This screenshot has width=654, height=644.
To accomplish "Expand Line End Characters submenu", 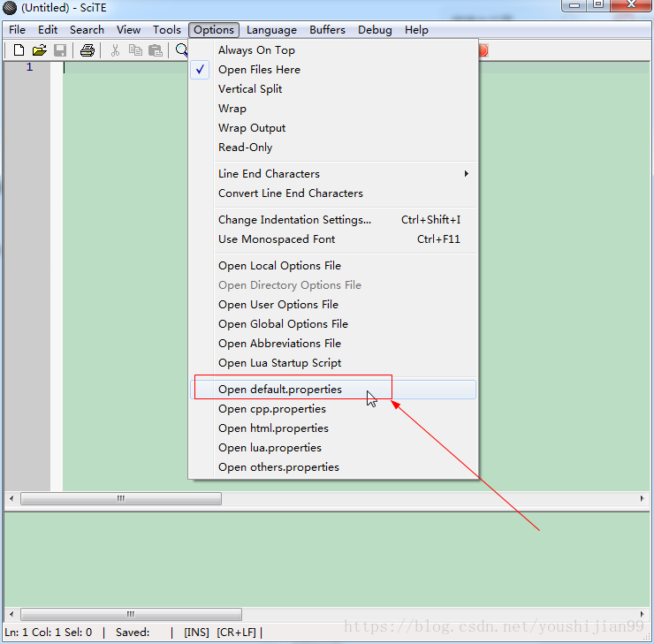I will 334,174.
